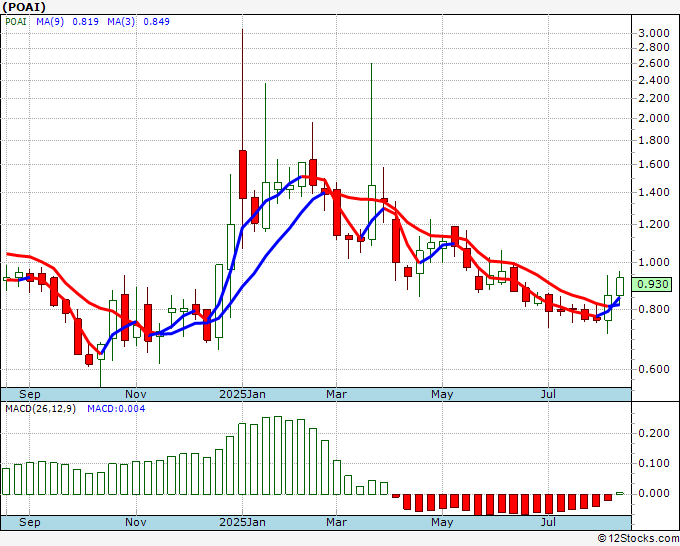Click the last green candle near 0.930
Image resolution: width=680 pixels, height=546 pixels.
point(619,285)
